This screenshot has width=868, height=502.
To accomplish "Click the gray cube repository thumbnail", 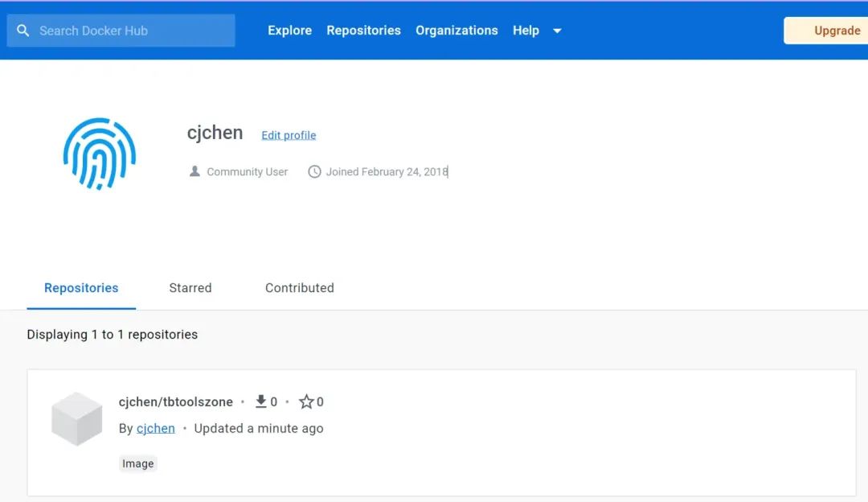I will click(77, 419).
